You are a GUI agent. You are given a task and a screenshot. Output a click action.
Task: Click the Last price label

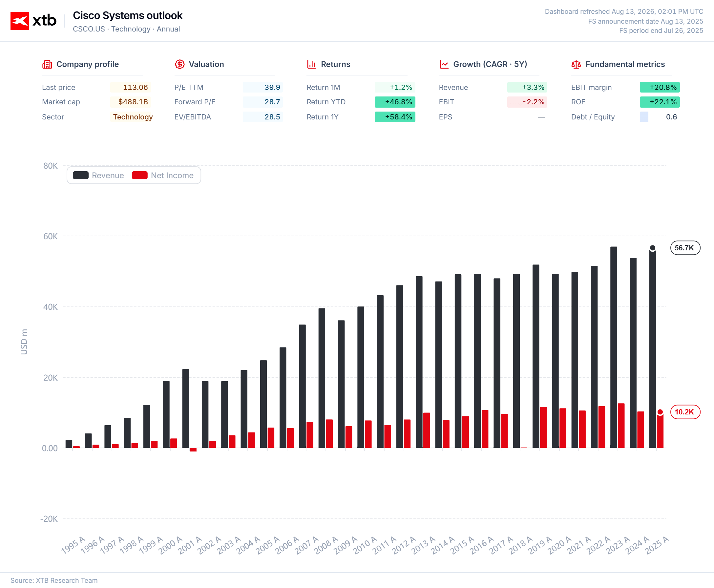[x=59, y=87]
